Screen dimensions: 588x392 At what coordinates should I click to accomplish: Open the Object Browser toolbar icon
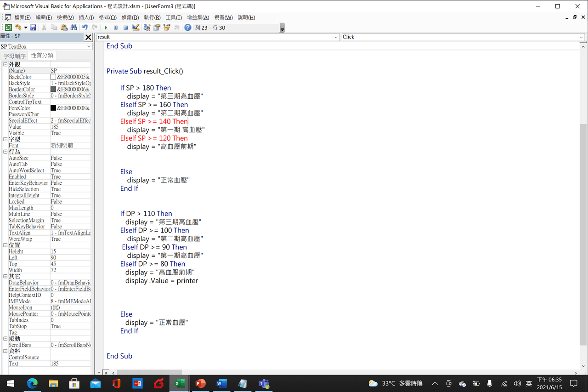click(x=166, y=28)
